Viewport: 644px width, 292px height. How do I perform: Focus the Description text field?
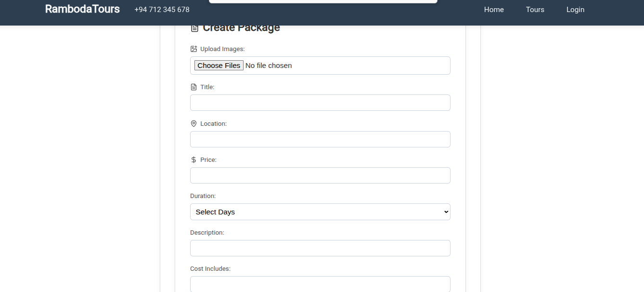tap(320, 248)
